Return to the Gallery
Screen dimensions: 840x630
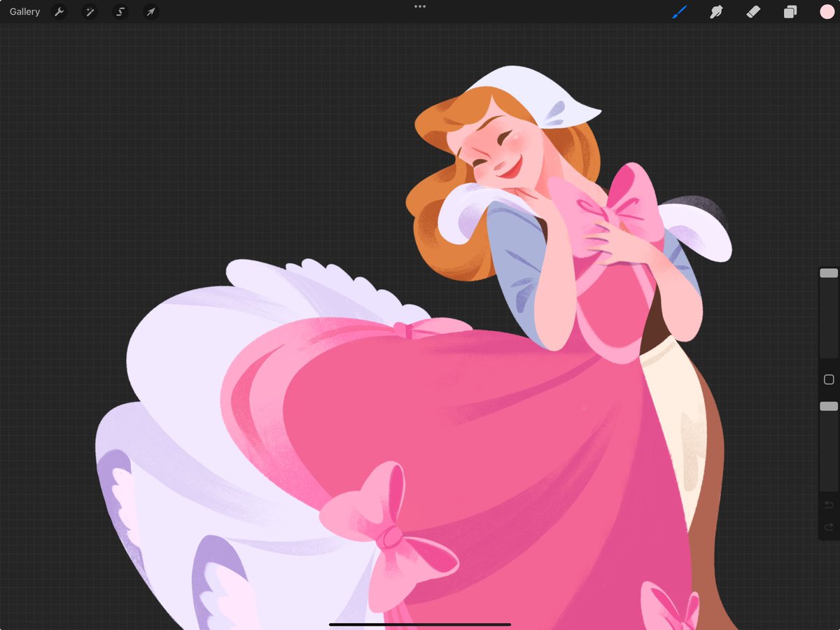click(24, 12)
